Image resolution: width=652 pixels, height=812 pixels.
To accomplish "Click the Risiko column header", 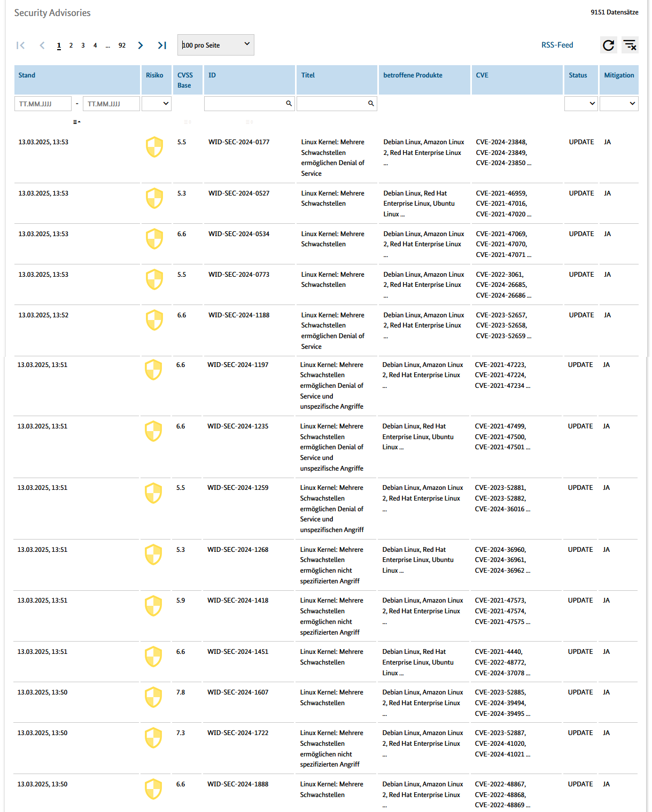I will pos(157,80).
